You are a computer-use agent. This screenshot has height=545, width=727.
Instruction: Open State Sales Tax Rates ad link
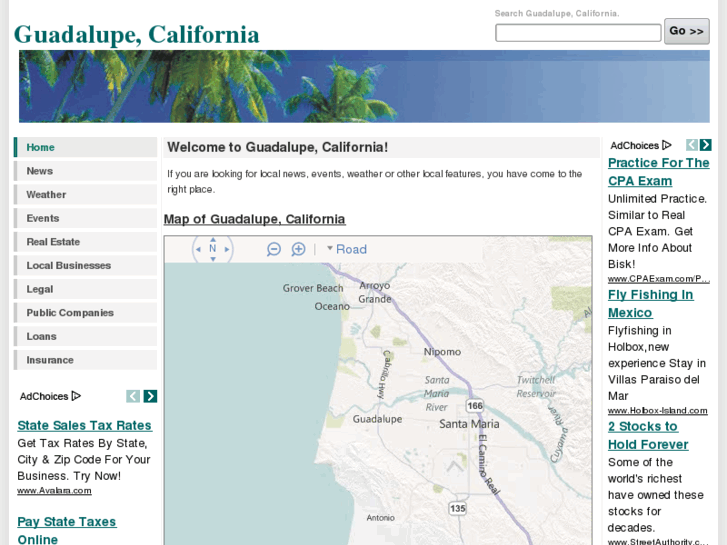point(84,425)
